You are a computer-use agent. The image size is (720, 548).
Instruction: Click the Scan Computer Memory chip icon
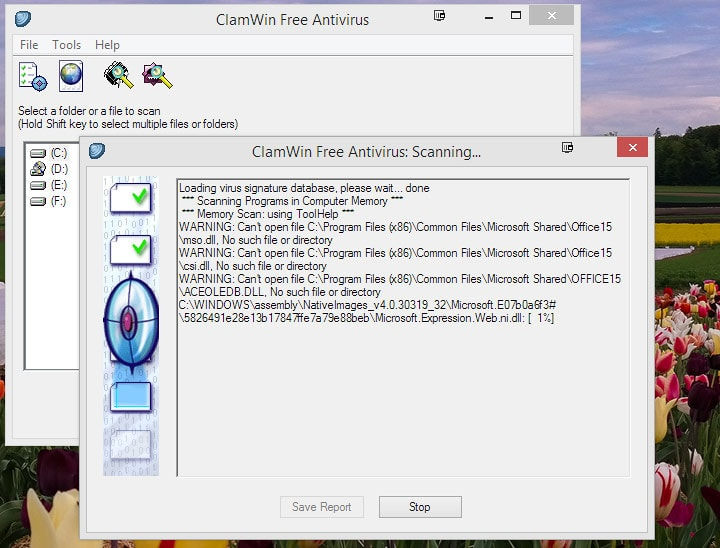pos(119,75)
